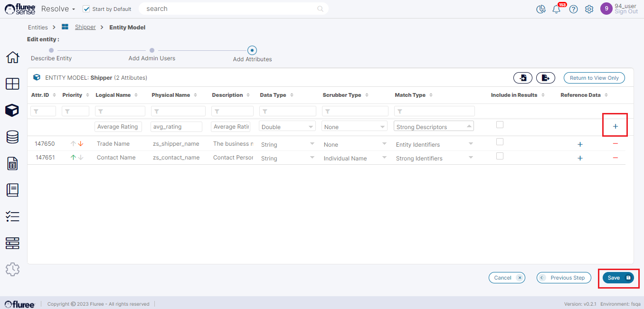Viewport: 644px width, 309px height.
Task: Enable Include in Results for Contact Name
Action: (x=499, y=156)
